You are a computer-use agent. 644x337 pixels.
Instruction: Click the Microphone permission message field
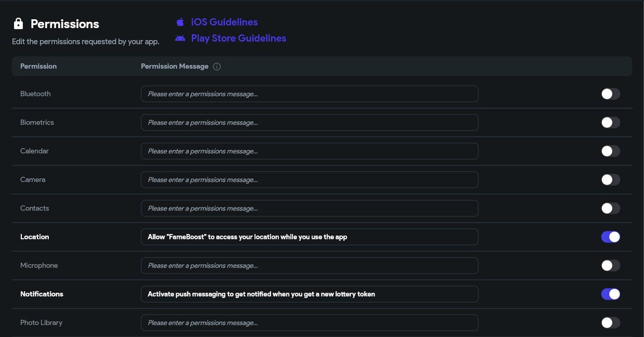309,266
